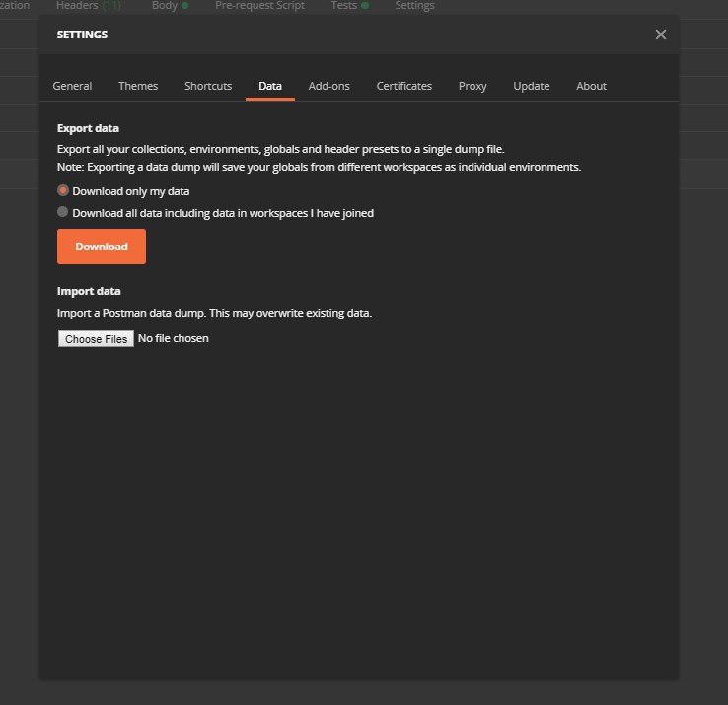Open the Shortcuts tab
Viewport: 728px width, 705px height.
point(208,86)
